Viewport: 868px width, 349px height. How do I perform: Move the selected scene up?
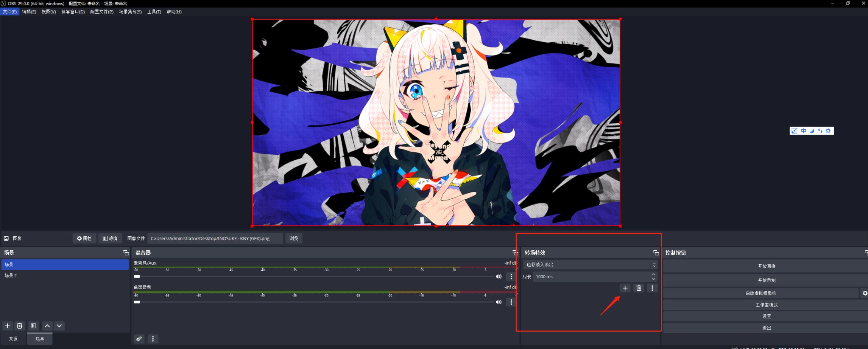tap(47, 326)
